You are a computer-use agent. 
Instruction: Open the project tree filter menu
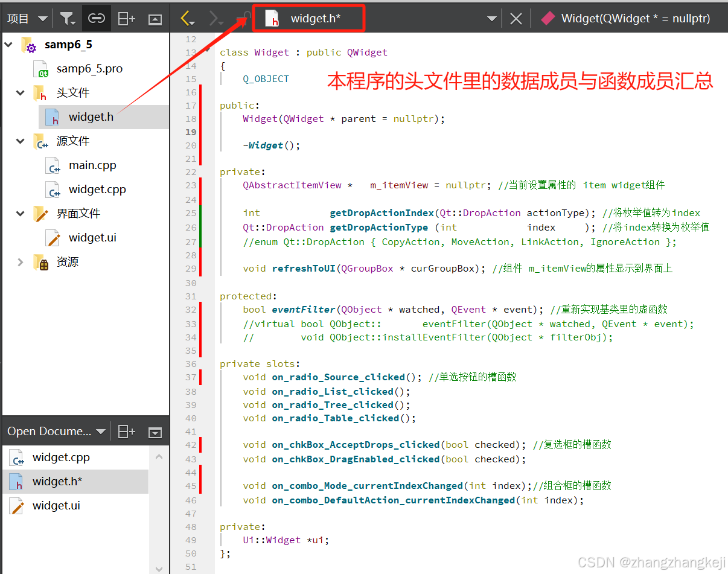click(x=68, y=19)
